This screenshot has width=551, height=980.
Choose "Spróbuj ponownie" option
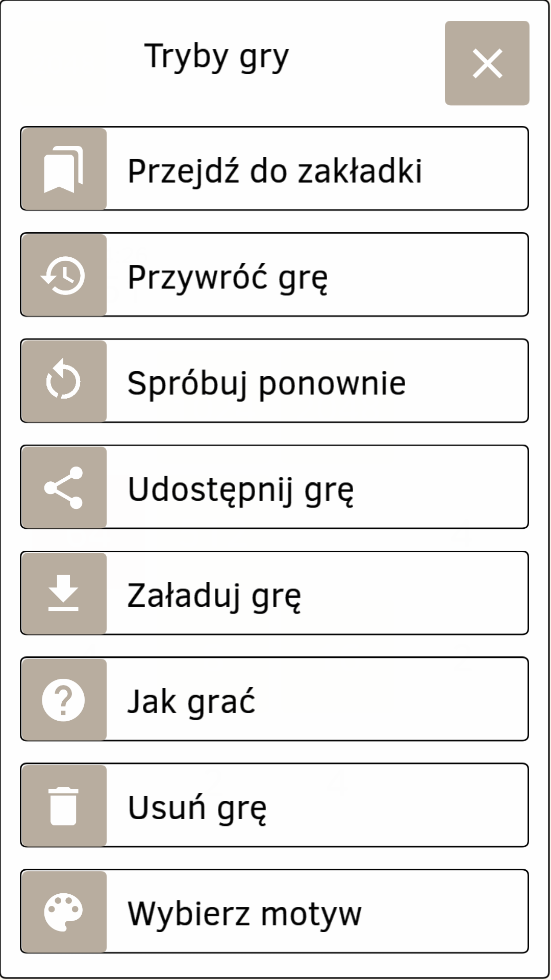click(266, 383)
